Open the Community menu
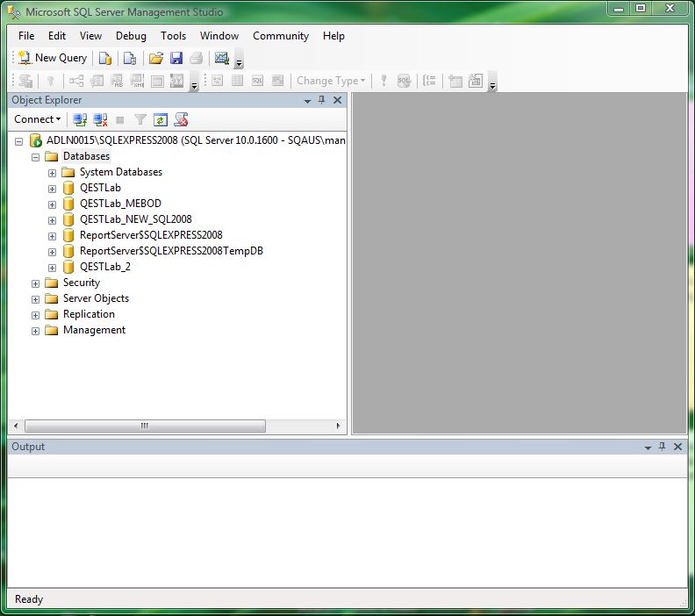Viewport: 695px width, 616px height. [x=281, y=36]
